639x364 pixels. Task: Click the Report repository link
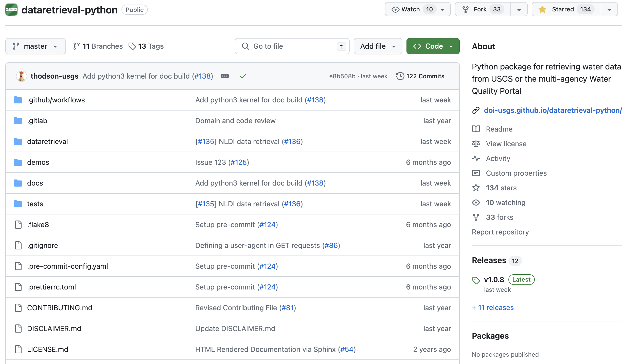click(x=500, y=232)
